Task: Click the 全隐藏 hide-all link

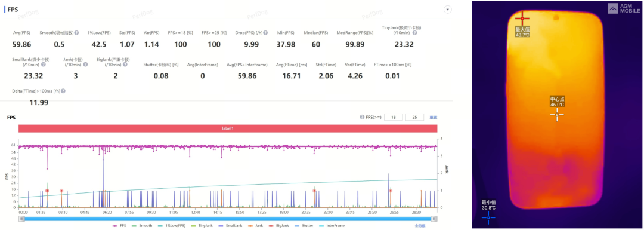Action: point(419,226)
